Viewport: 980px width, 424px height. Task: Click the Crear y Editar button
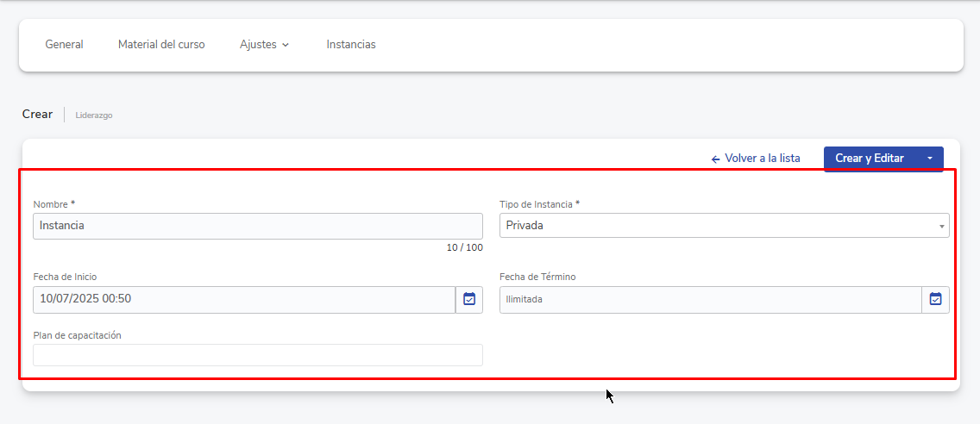pyautogui.click(x=870, y=159)
